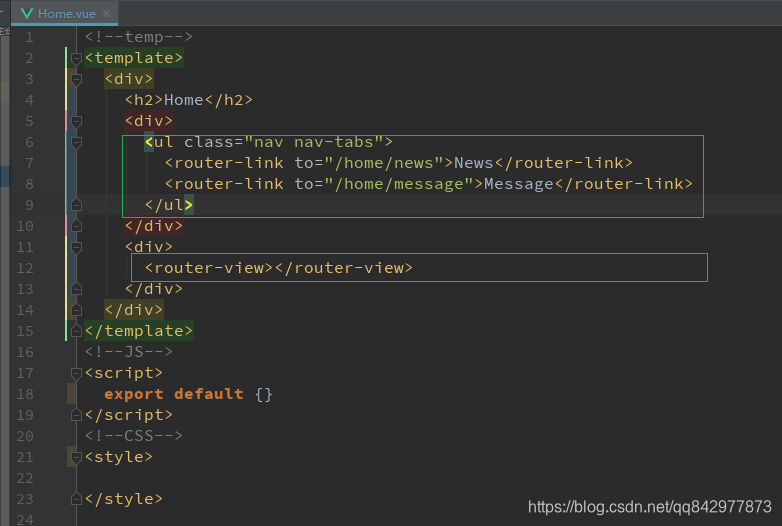
Task: Click fold end marker at line 14
Action: (x=76, y=310)
